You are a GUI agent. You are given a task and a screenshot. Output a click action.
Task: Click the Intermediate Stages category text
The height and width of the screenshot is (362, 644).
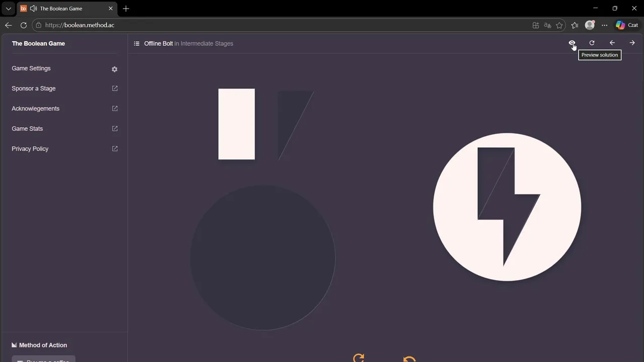click(x=207, y=44)
